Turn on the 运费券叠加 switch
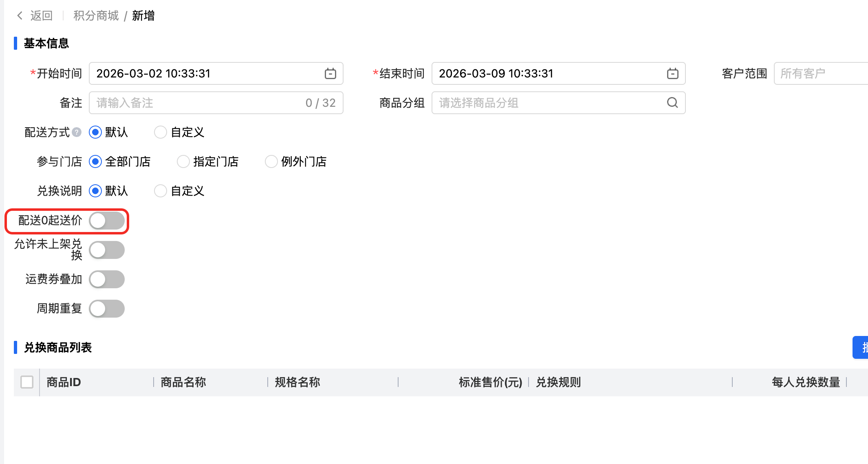868x464 pixels. (107, 279)
